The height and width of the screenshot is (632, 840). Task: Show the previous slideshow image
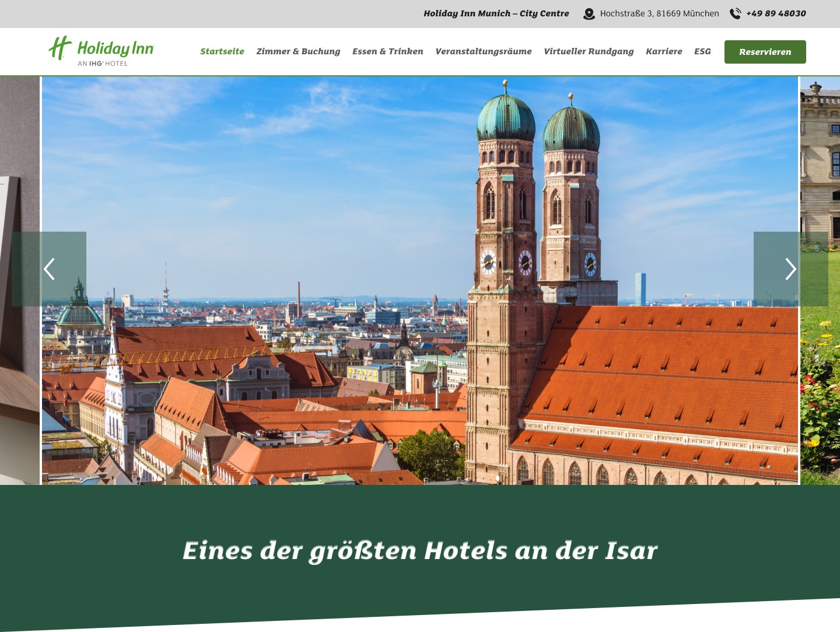[49, 269]
